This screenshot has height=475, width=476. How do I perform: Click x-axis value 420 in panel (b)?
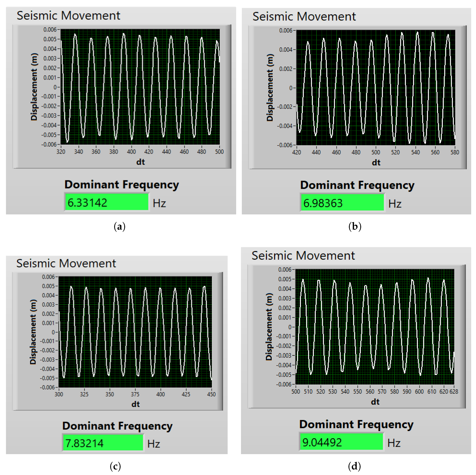click(x=296, y=152)
